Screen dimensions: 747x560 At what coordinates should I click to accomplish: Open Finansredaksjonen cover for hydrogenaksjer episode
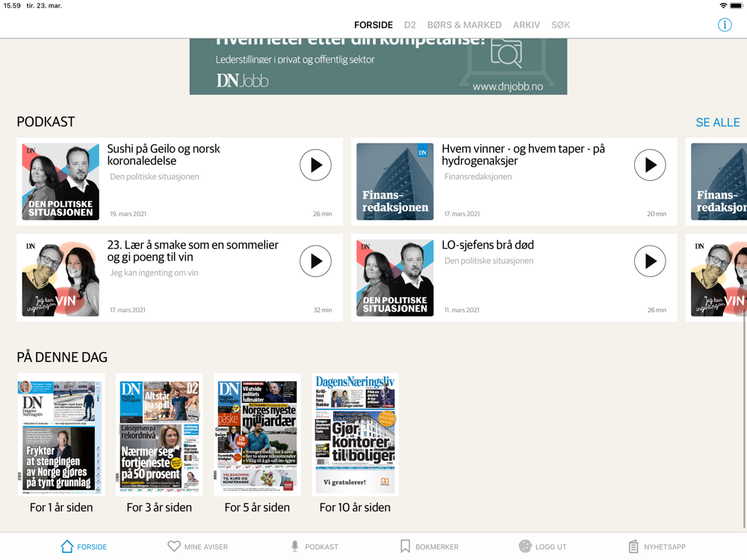(x=395, y=181)
